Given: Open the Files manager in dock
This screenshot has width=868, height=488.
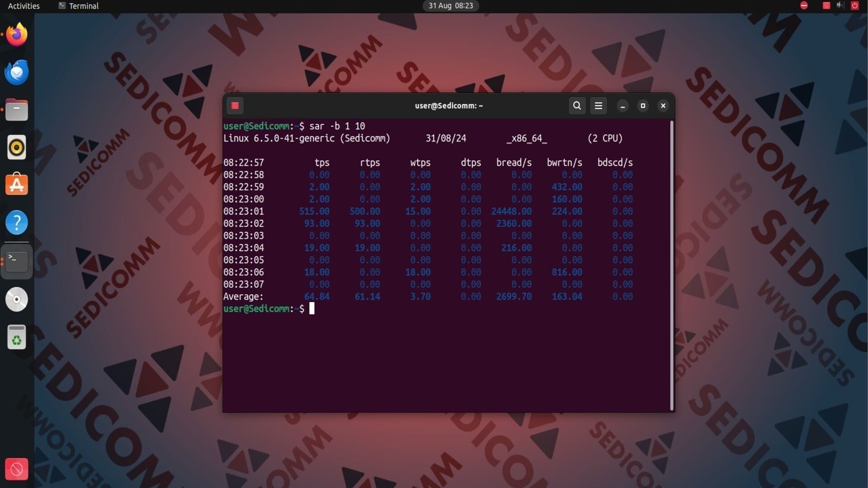Looking at the screenshot, I should tap(17, 110).
